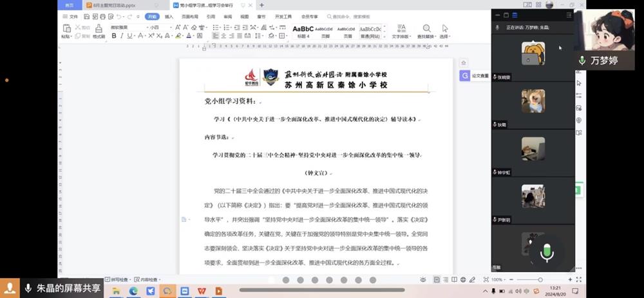Switch to the 插入 ribbon tab
The image size is (644, 298).
pyautogui.click(x=169, y=17)
